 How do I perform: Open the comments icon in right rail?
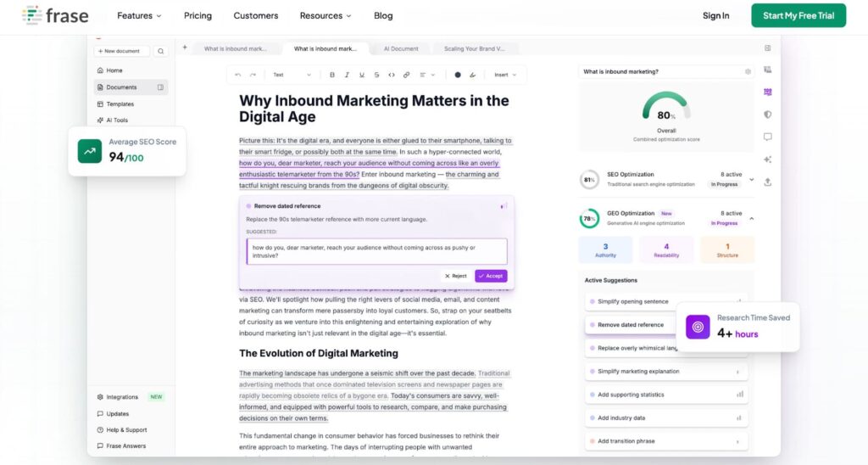(767, 137)
